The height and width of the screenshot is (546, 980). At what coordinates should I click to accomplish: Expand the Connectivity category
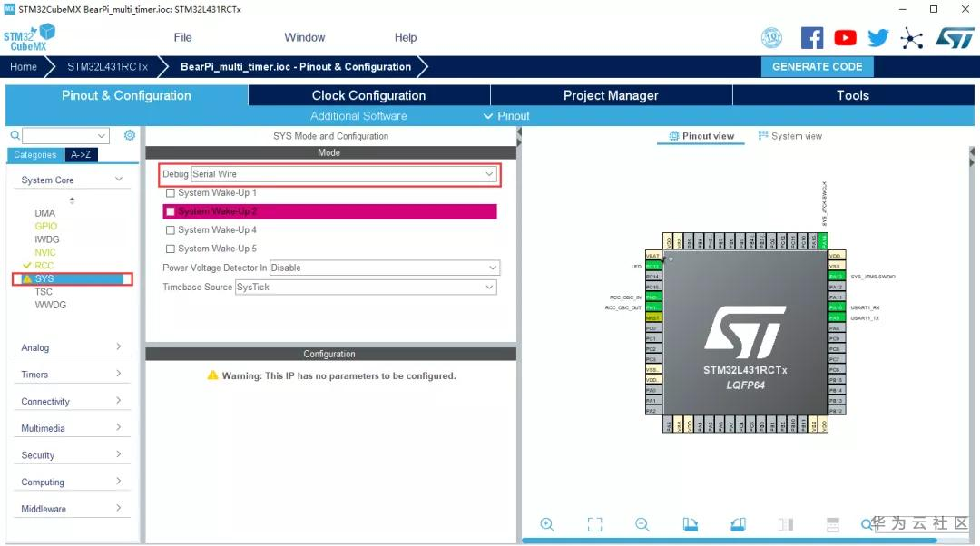(72, 401)
